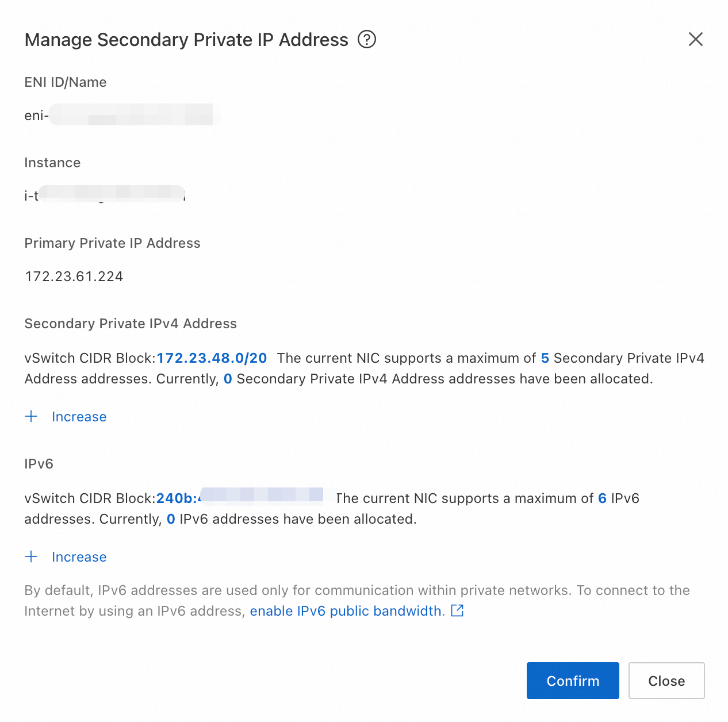Click the Increase link for IPv6 addresses

click(79, 557)
